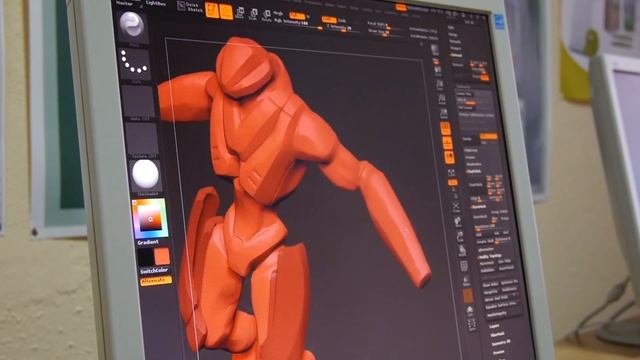Expand the Layers sub-palette
Screen dimensions: 640x360
click(494, 327)
